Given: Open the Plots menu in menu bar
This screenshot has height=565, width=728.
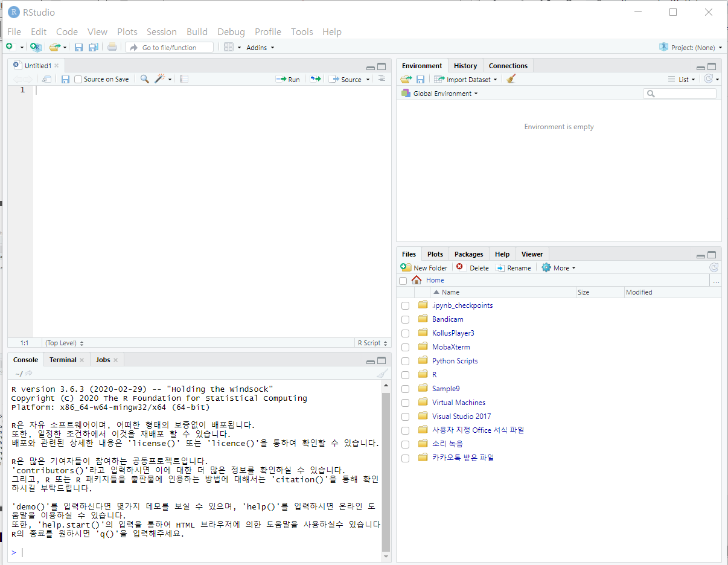Looking at the screenshot, I should pyautogui.click(x=127, y=31).
